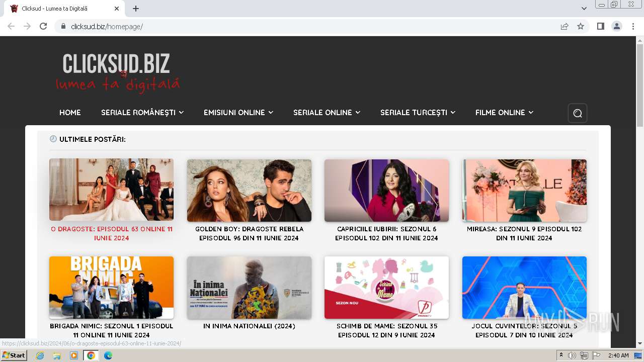644x362 pixels.
Task: Open the speaker volume tray icon
Action: [572, 355]
